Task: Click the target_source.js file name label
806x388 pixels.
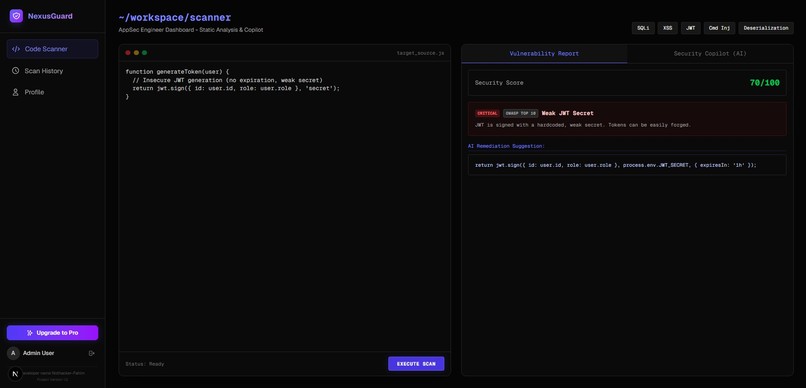Action: (420, 53)
